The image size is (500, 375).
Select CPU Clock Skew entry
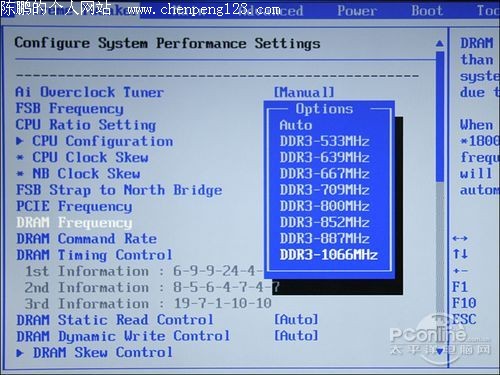click(x=90, y=157)
